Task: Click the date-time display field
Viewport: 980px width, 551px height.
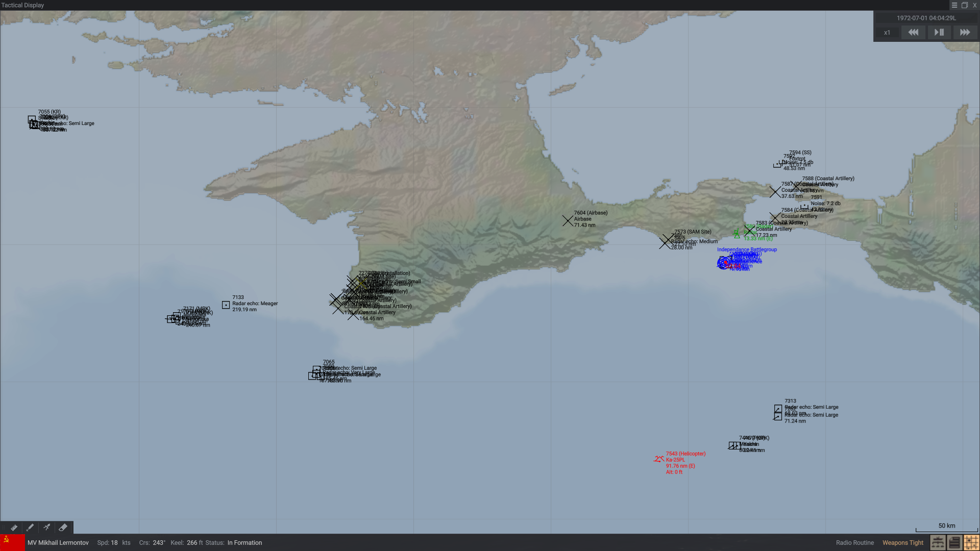Action: pyautogui.click(x=926, y=18)
